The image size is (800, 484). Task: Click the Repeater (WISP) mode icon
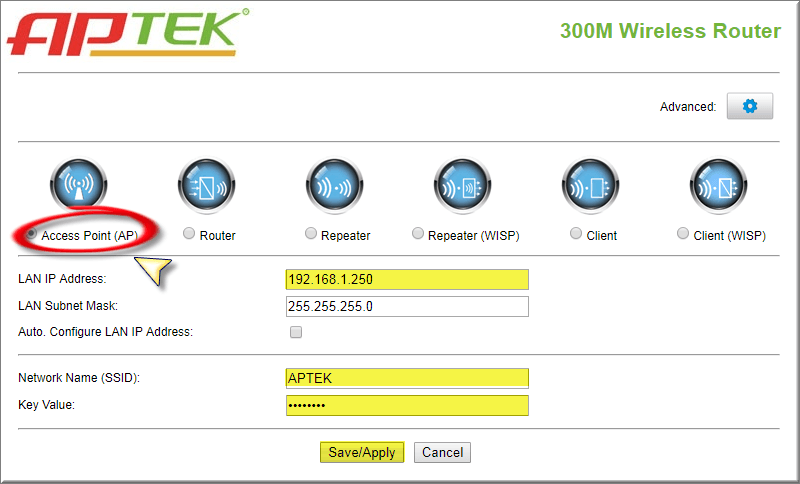click(462, 187)
